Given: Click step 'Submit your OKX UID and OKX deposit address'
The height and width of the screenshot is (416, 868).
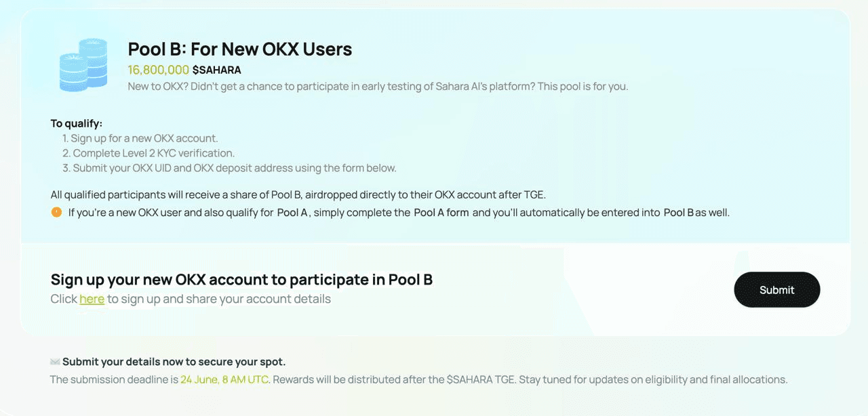Looking at the screenshot, I should coord(229,168).
